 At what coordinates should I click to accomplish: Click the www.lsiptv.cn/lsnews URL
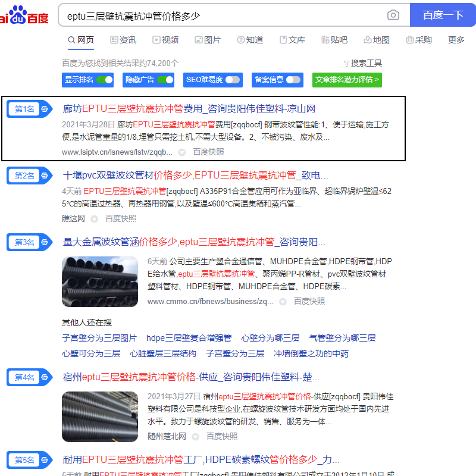point(117,152)
